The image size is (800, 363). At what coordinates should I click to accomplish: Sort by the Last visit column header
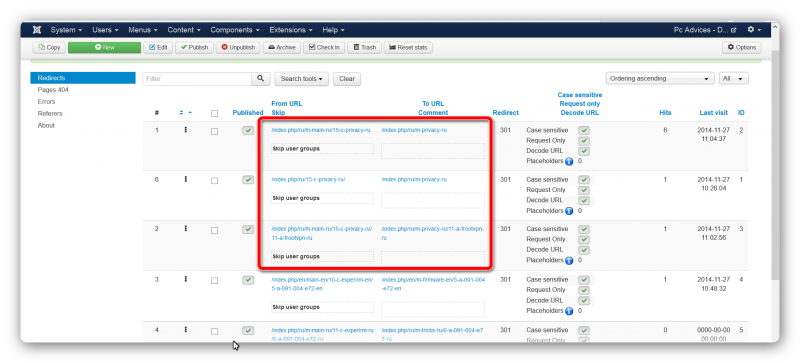point(714,113)
